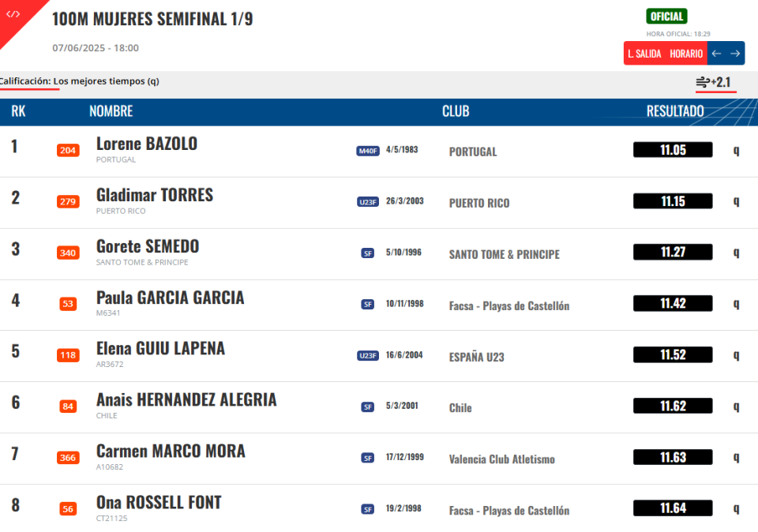Go to next event with right arrow
The height and width of the screenshot is (532, 758).
pyautogui.click(x=735, y=54)
